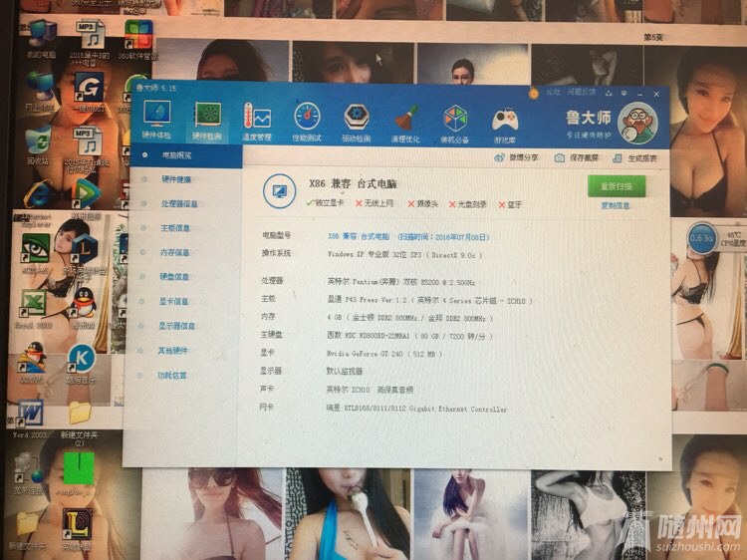Click the P43 motherboard value text
This screenshot has width=747, height=560.
(428, 300)
